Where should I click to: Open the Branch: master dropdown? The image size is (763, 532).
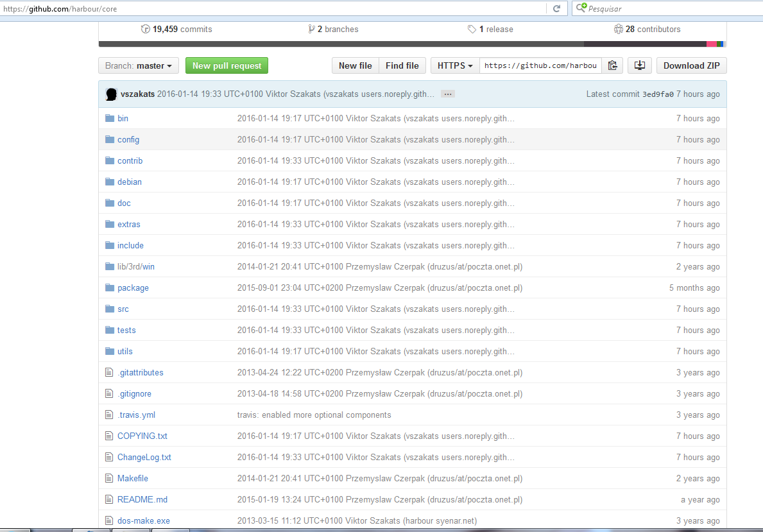tap(139, 65)
